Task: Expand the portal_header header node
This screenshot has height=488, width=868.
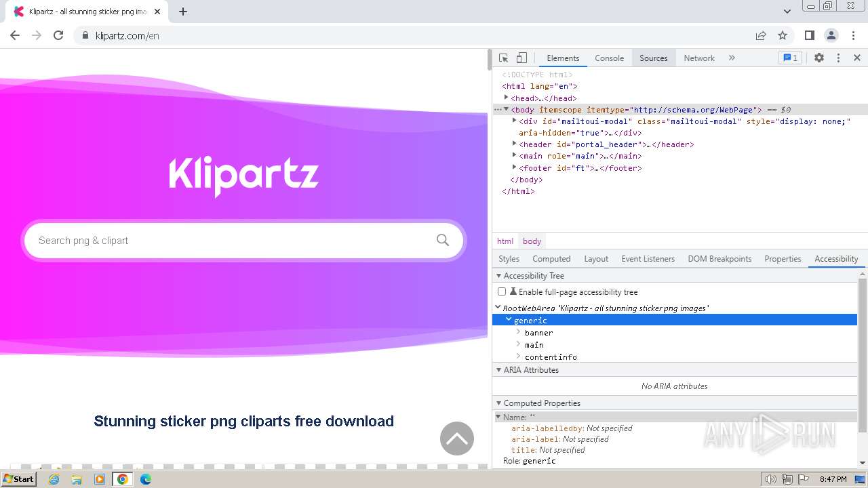Action: point(514,144)
